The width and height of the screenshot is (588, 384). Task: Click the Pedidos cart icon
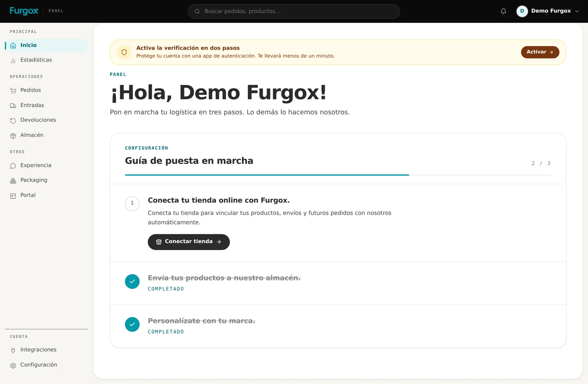tap(13, 90)
